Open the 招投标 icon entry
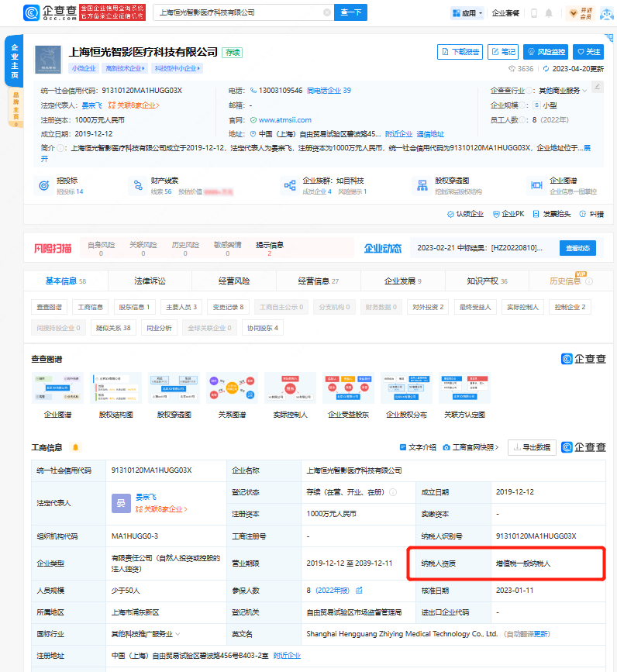Screen dimensions: 617x672 coord(43,185)
